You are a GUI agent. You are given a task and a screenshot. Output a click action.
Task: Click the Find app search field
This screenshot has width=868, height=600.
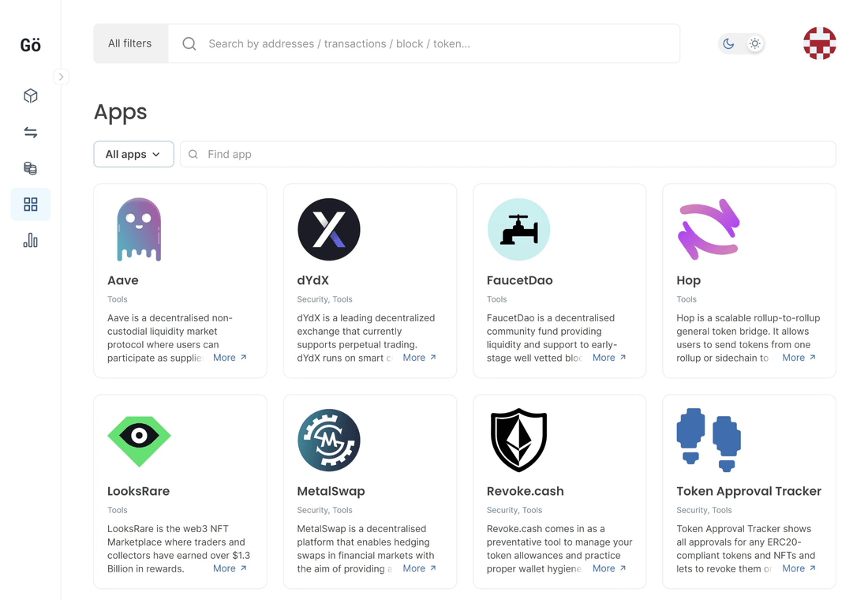[x=513, y=155]
